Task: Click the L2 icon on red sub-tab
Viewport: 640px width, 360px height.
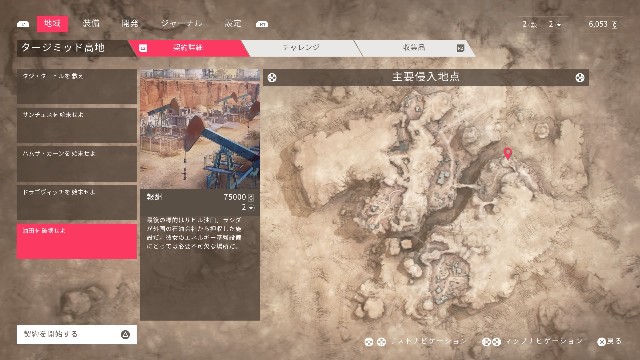Action: (x=143, y=48)
